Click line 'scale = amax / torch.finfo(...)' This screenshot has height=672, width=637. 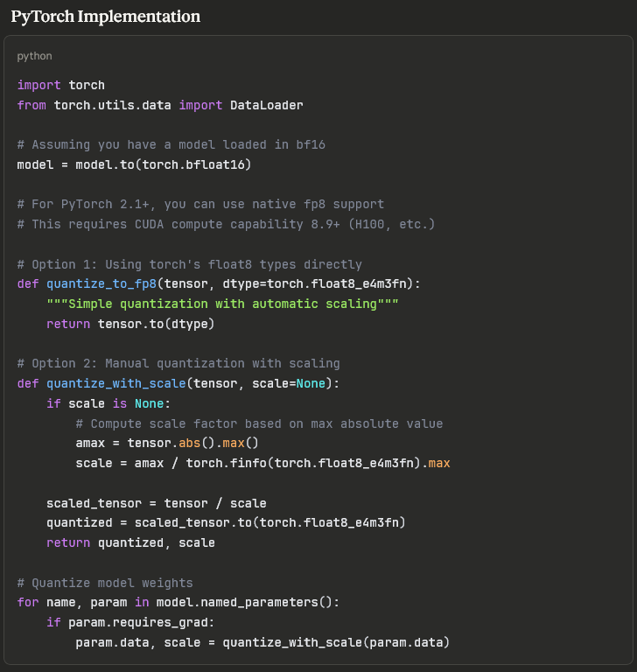pyautogui.click(x=262, y=463)
